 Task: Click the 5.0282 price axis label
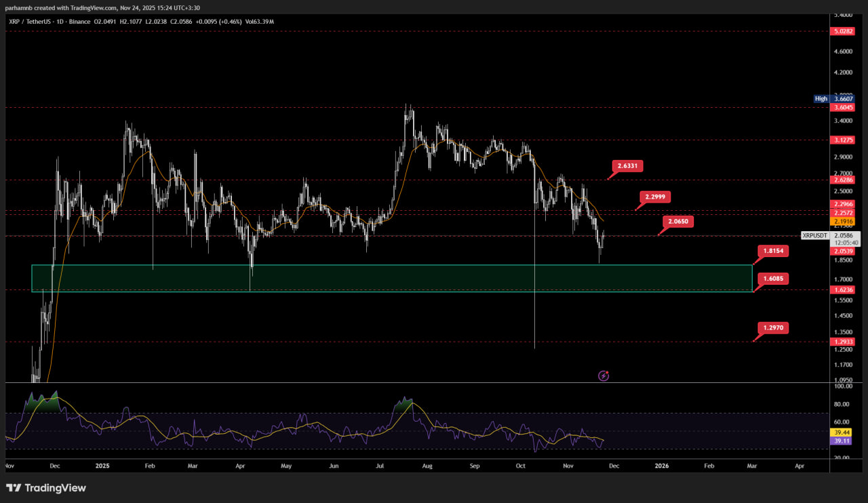844,31
